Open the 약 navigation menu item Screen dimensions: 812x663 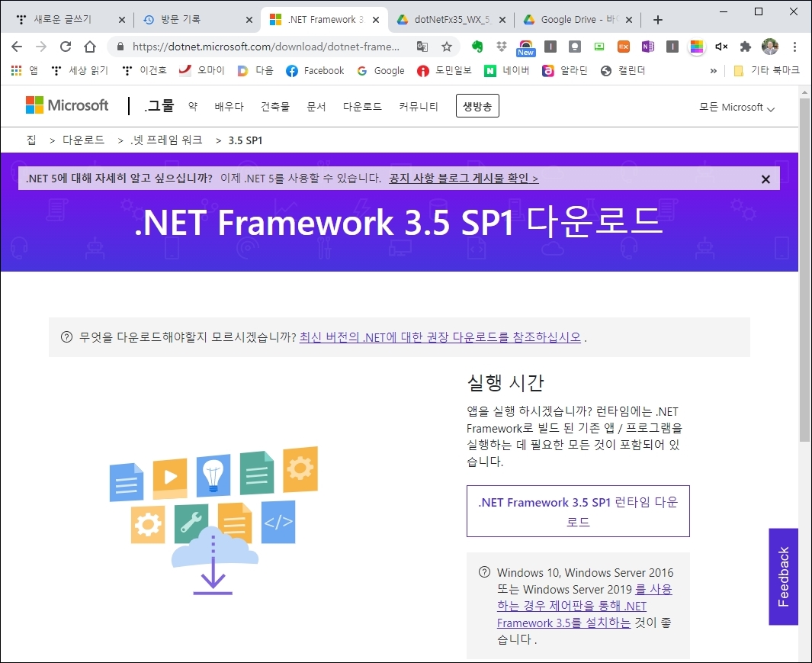pyautogui.click(x=193, y=107)
